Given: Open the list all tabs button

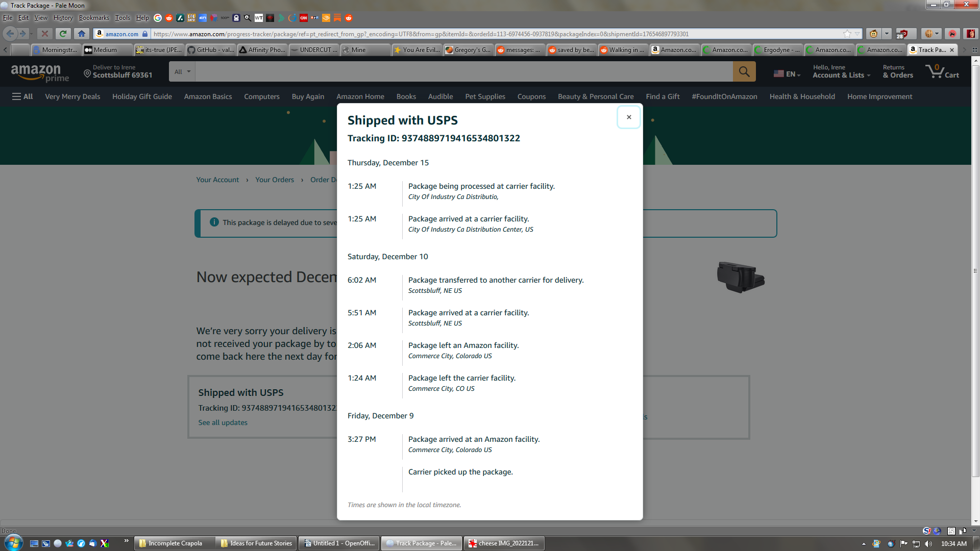Looking at the screenshot, I should (x=975, y=50).
